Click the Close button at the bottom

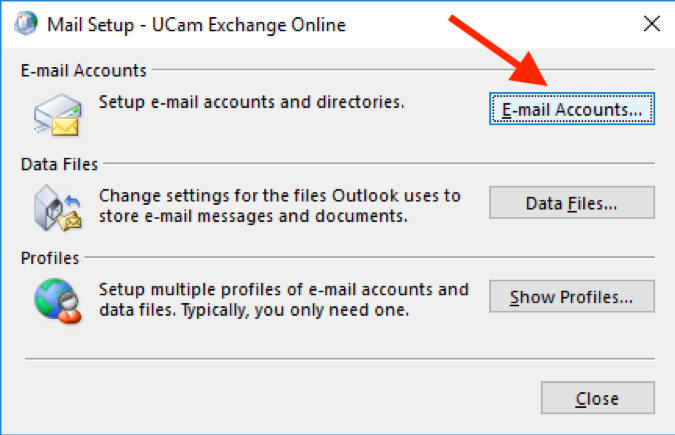pos(598,398)
